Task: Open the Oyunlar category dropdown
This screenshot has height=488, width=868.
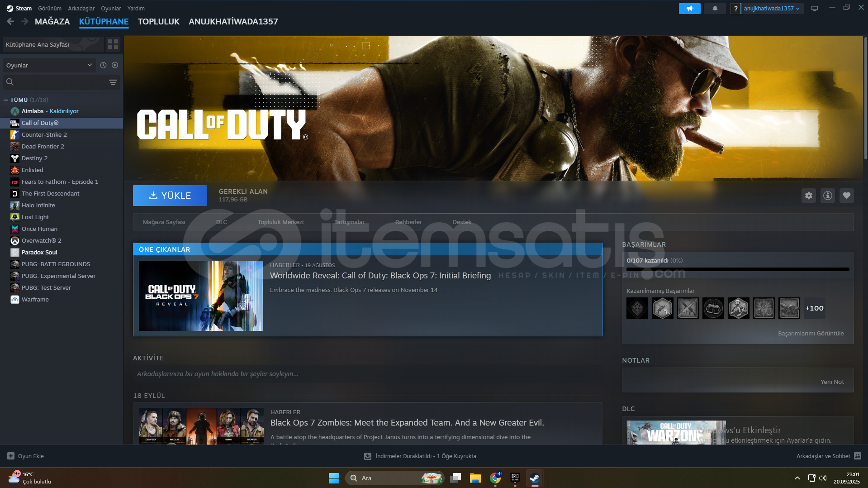Action: pyautogui.click(x=49, y=65)
